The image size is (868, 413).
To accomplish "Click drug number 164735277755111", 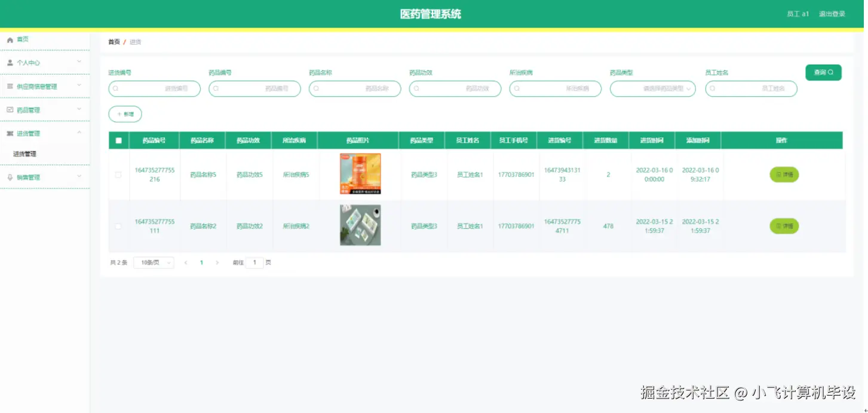I will [x=155, y=226].
